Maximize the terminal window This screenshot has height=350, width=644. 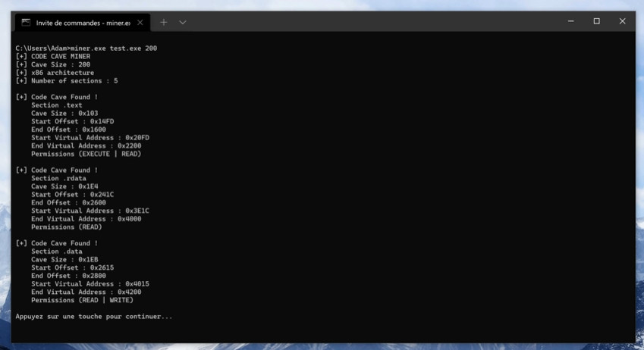[x=596, y=21]
